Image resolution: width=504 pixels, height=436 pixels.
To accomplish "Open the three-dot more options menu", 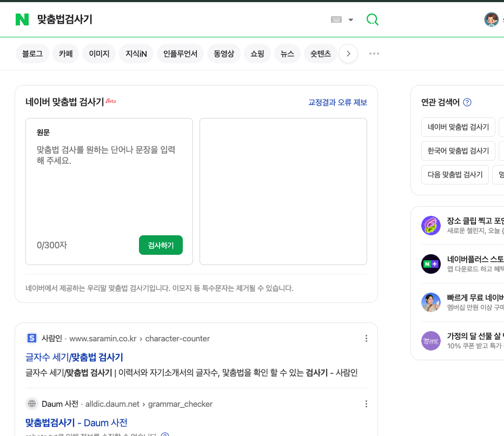I will [x=374, y=54].
